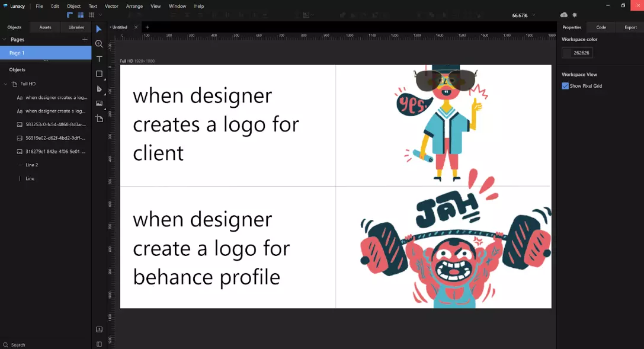Switch to the Libraries tab
The height and width of the screenshot is (349, 644).
click(x=76, y=27)
